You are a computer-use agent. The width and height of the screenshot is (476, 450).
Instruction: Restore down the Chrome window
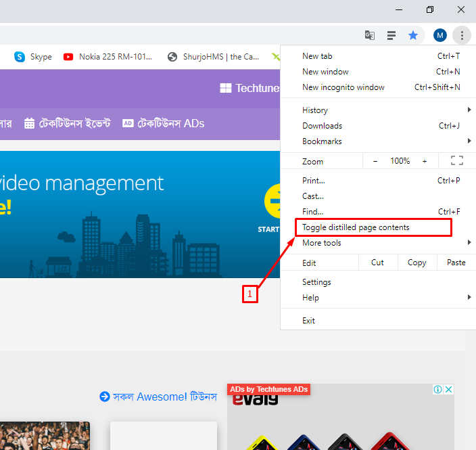coord(430,9)
